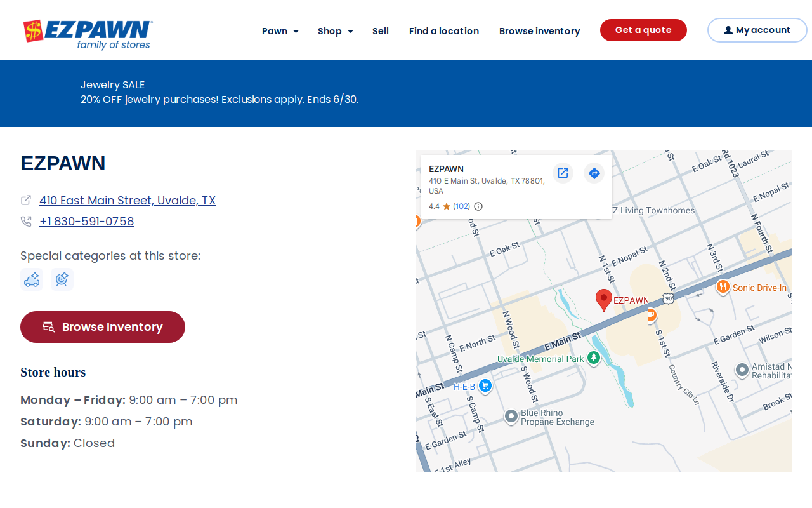Open My account
This screenshot has width=812, height=508.
pos(757,30)
